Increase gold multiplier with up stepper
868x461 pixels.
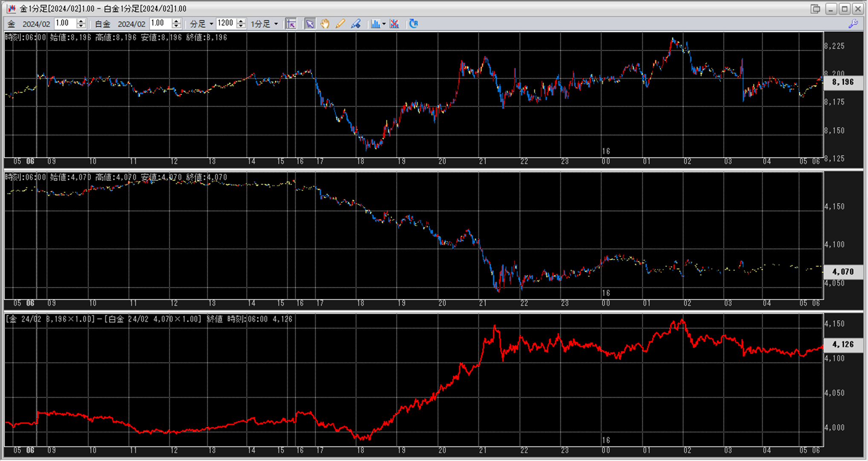coord(81,21)
